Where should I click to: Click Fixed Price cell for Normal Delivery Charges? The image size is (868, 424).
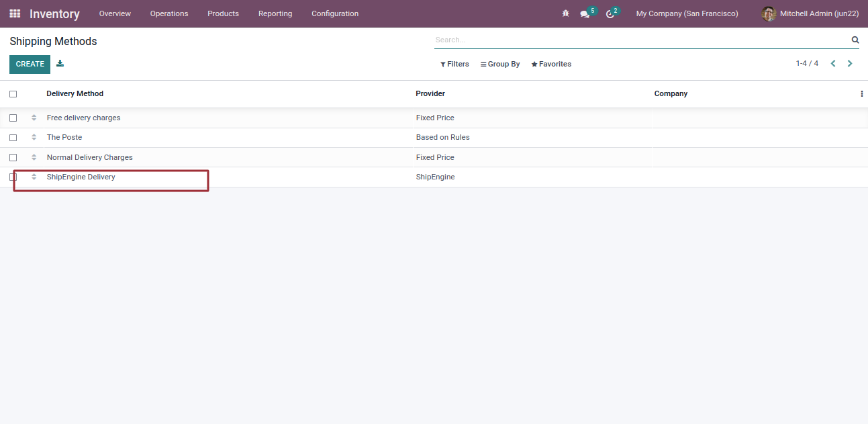[x=435, y=157]
